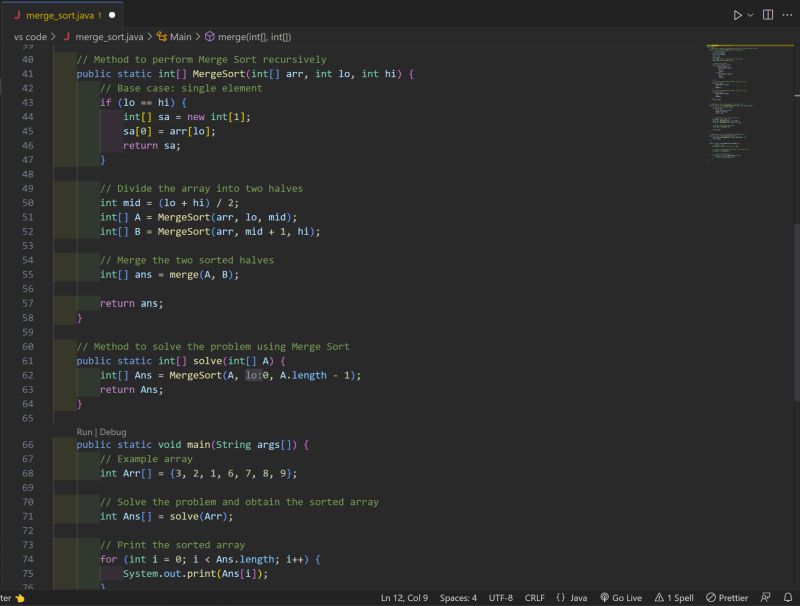
Task: Click 'int[] B = MergeSort(arr, mid + 1, hi);' line
Action: click(x=210, y=232)
